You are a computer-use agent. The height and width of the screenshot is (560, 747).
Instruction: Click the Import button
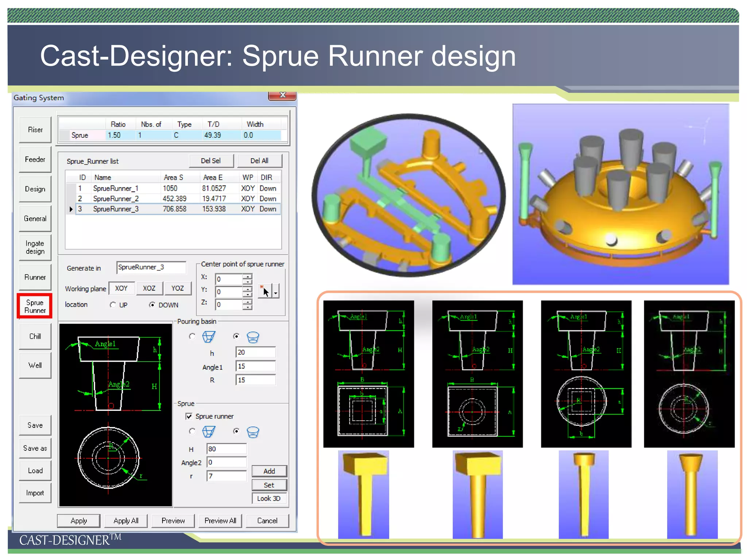coord(35,493)
